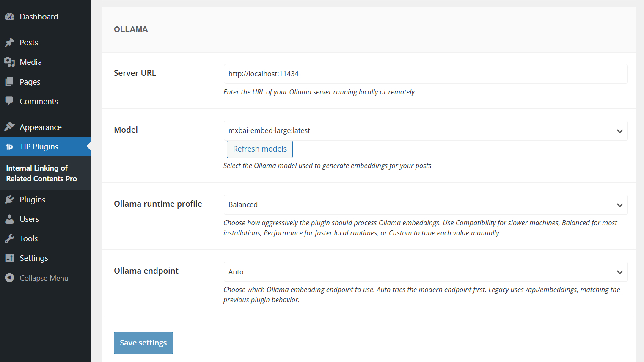Click the Refresh models button
Image resolution: width=644 pixels, height=362 pixels.
tap(260, 149)
